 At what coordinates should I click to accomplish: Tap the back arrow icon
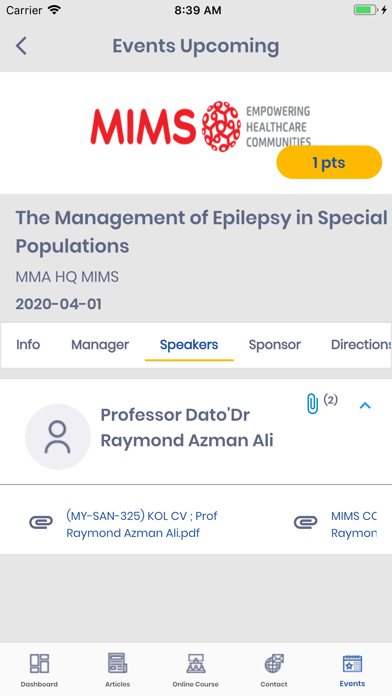pos(21,46)
